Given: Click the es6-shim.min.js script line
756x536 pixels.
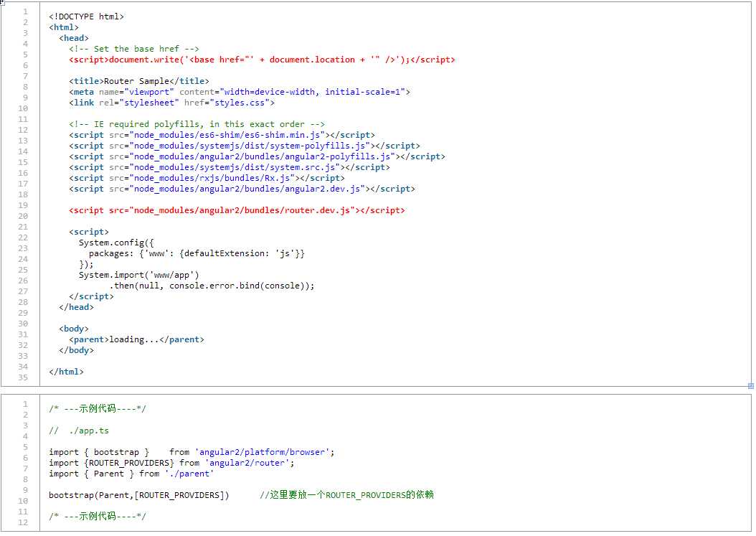Looking at the screenshot, I should (x=222, y=135).
